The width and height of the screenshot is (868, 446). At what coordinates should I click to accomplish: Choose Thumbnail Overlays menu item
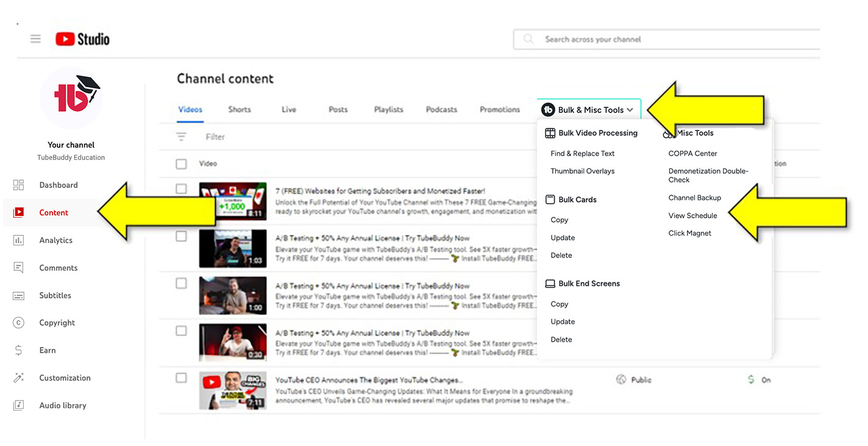[583, 171]
